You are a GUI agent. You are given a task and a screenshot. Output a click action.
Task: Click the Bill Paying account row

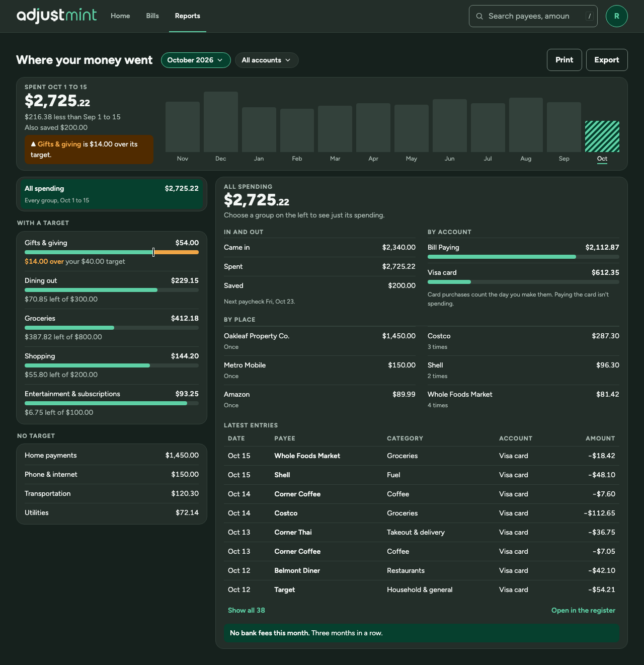click(x=523, y=251)
